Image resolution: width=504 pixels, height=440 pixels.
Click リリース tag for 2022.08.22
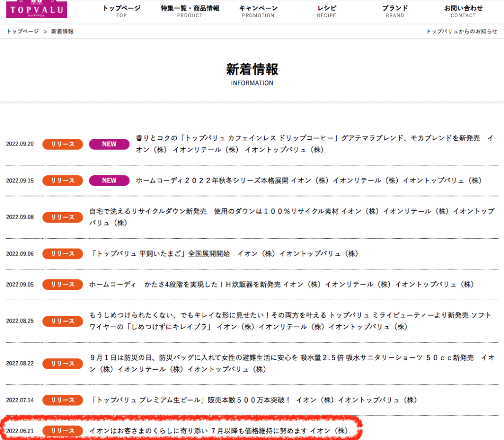(x=63, y=364)
